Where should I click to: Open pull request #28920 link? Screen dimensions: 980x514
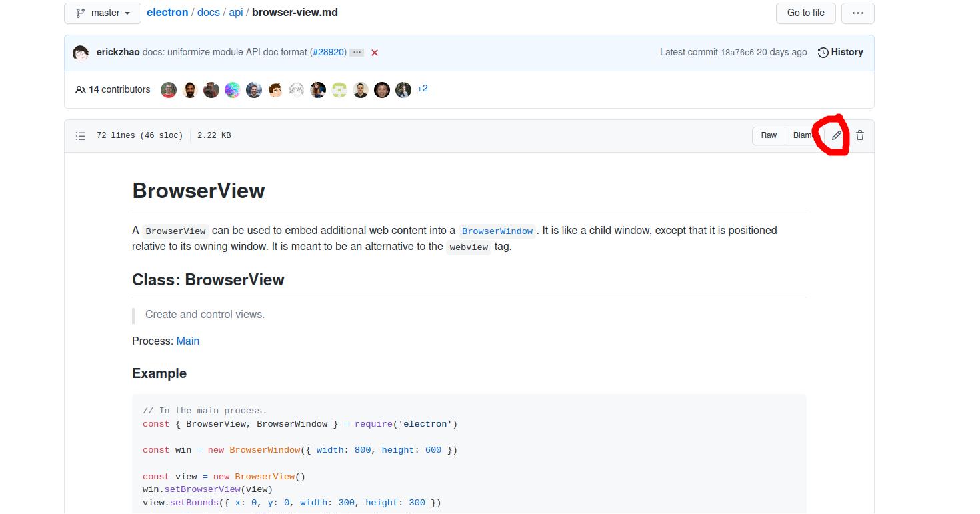[328, 52]
